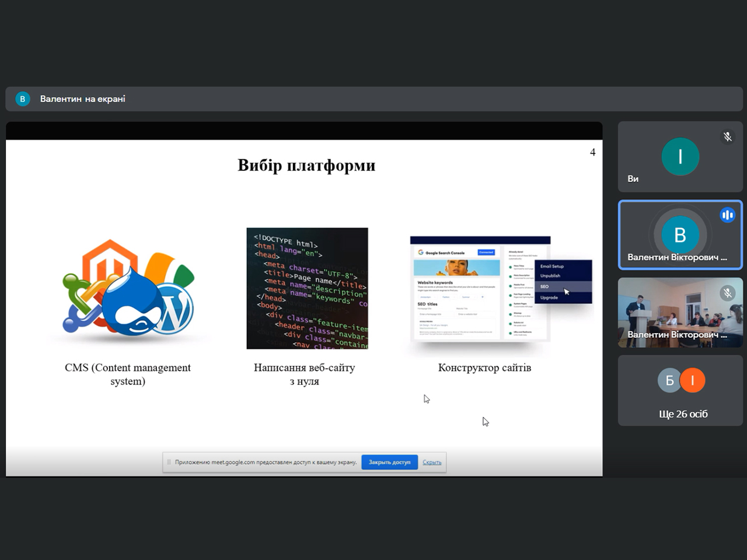
Task: Select the speaking Валентин Вікторович avatar tile
Action: point(680,235)
